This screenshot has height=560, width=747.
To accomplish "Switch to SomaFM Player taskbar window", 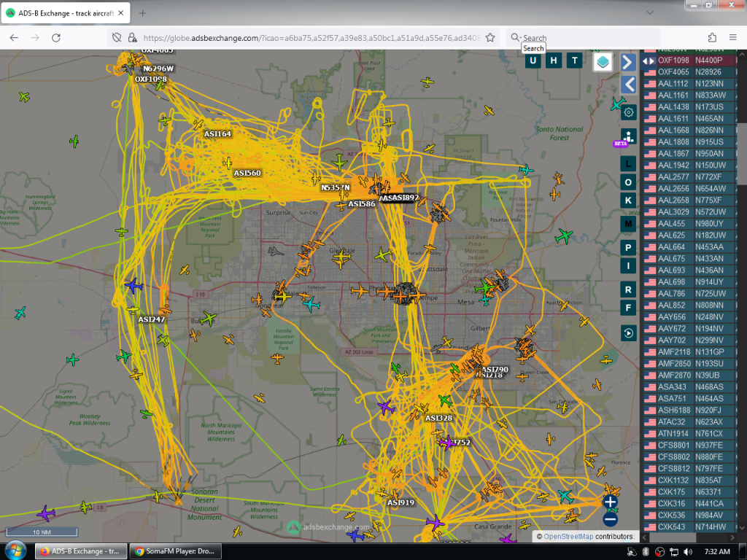I will 175,551.
